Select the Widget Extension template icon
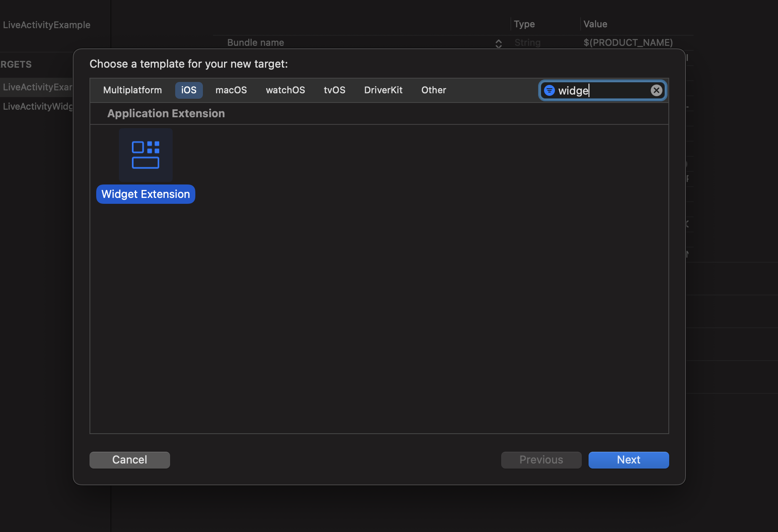Image resolution: width=778 pixels, height=532 pixels. coord(145,155)
